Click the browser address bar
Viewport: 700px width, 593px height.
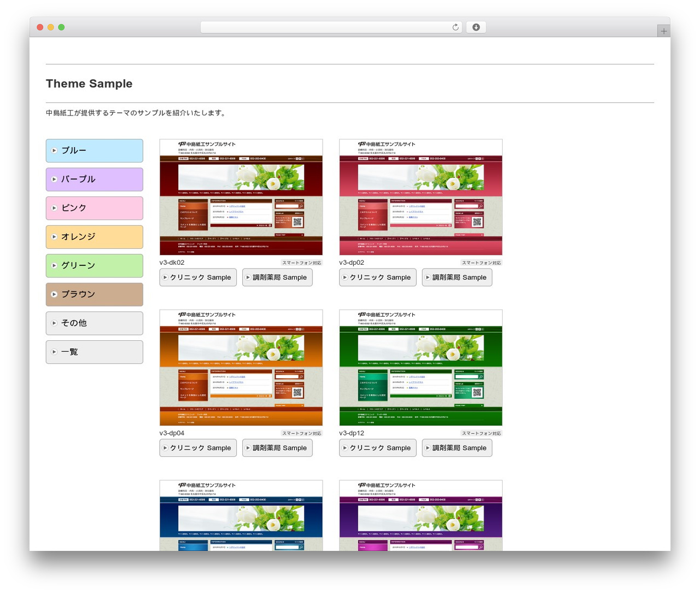[x=331, y=27]
